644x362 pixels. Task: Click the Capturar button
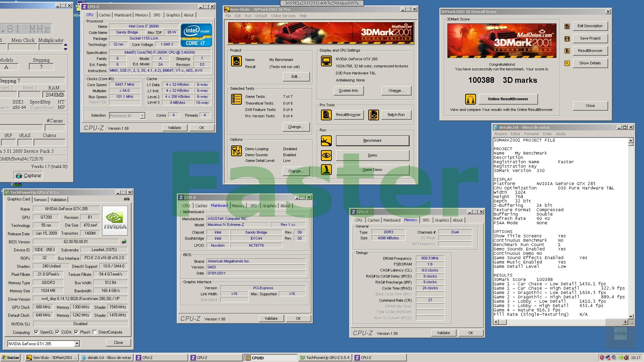coord(28,175)
